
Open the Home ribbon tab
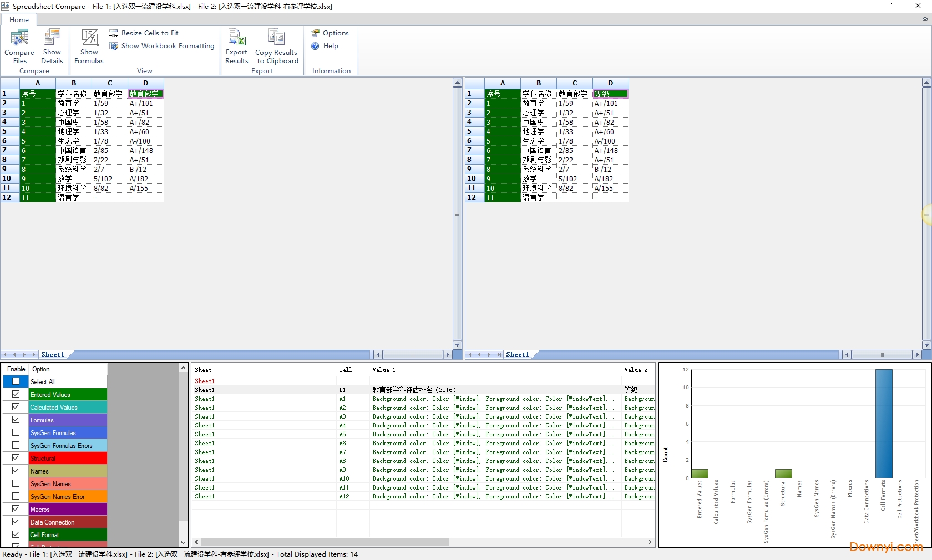(x=19, y=20)
